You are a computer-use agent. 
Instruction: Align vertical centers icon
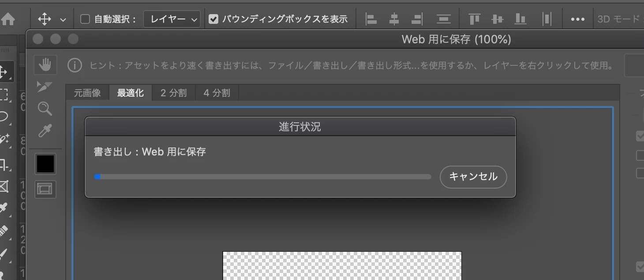(x=498, y=19)
